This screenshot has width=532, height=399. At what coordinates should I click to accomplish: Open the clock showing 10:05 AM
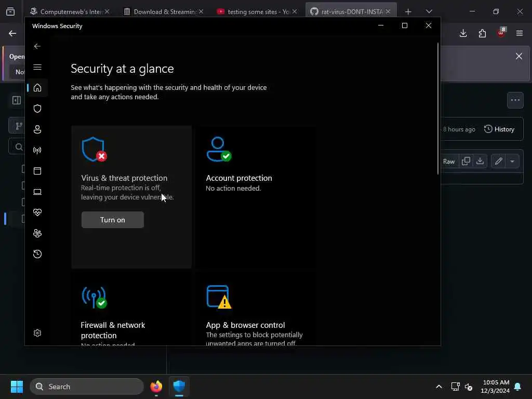click(495, 387)
